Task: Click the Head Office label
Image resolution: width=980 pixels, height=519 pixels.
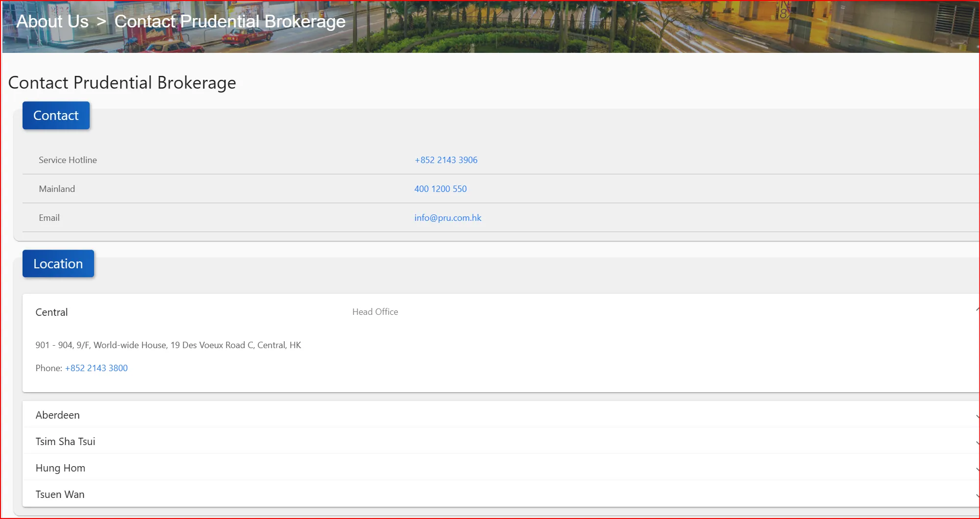Action: pyautogui.click(x=375, y=312)
